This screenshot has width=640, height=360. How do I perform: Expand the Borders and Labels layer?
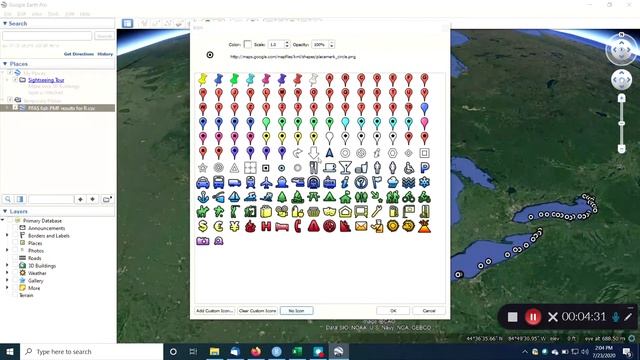coord(7,236)
